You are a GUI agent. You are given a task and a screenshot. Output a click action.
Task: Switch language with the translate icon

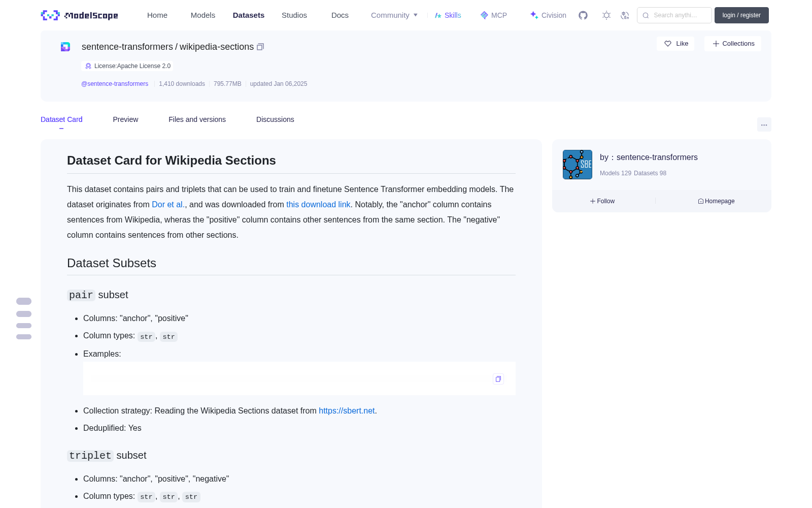[625, 15]
